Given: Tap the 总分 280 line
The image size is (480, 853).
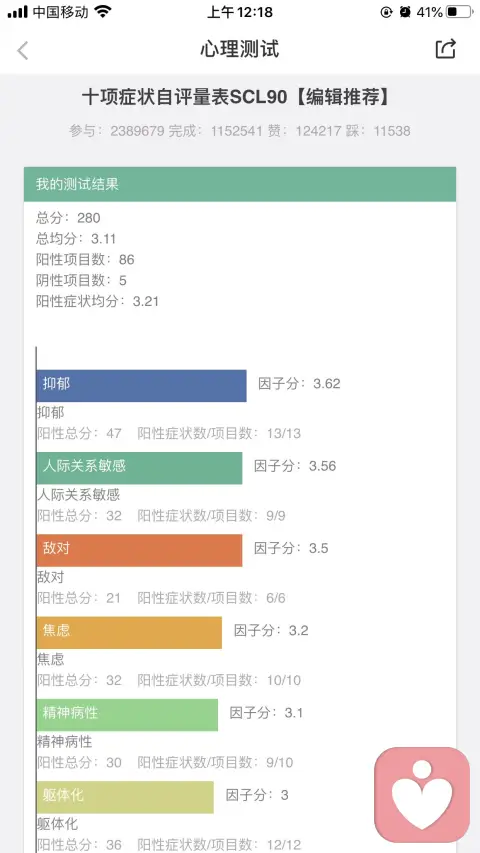Looking at the screenshot, I should (x=68, y=218).
